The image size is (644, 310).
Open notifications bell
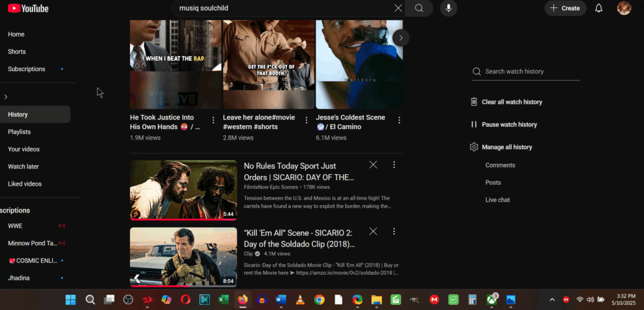coord(599,8)
